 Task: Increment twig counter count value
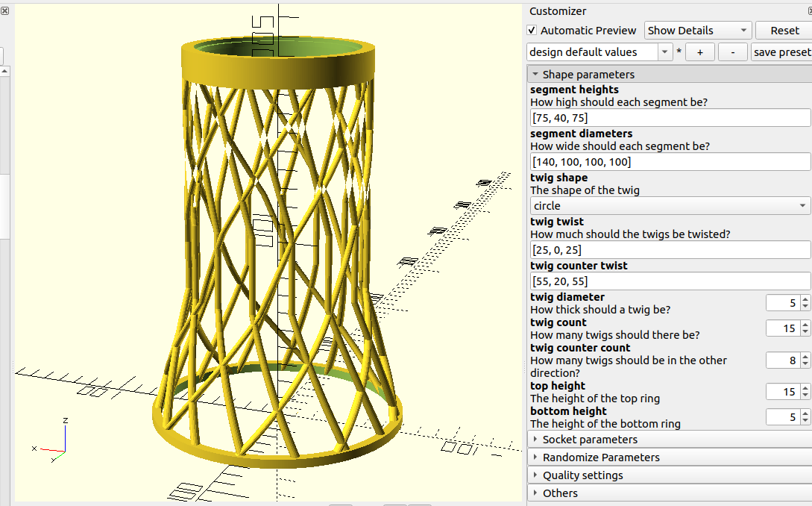coord(805,357)
